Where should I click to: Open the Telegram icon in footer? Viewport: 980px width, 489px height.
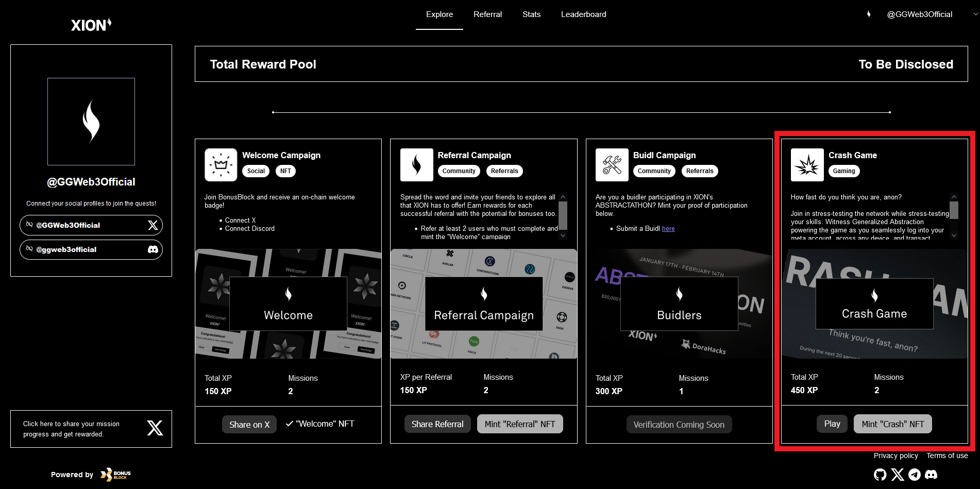click(915, 475)
